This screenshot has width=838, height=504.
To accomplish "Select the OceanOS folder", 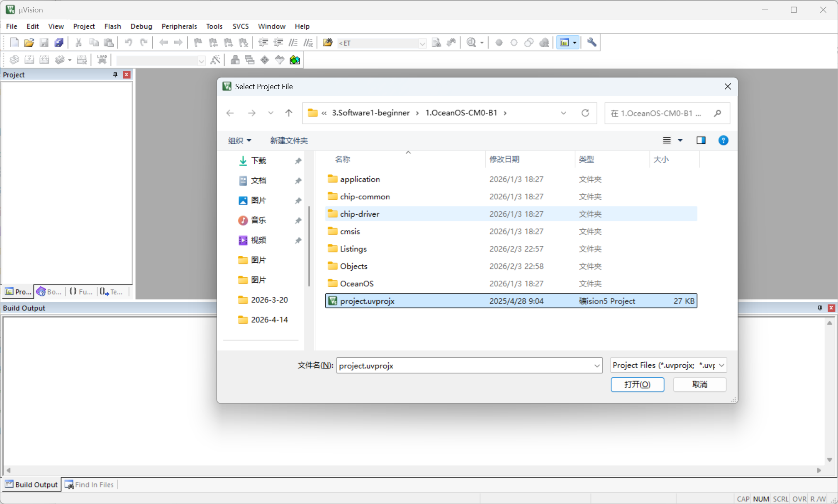I will pyautogui.click(x=511, y=283).
